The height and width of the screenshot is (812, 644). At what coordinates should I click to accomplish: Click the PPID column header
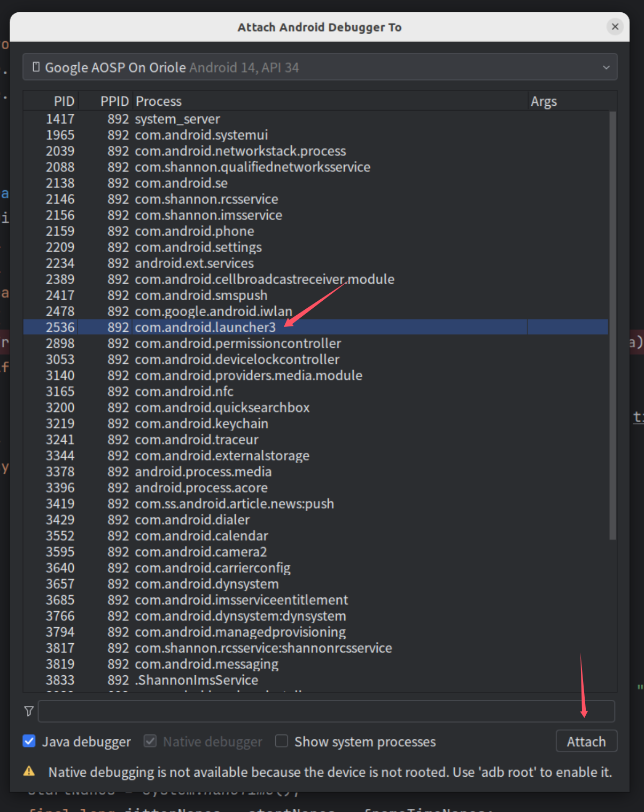click(114, 101)
